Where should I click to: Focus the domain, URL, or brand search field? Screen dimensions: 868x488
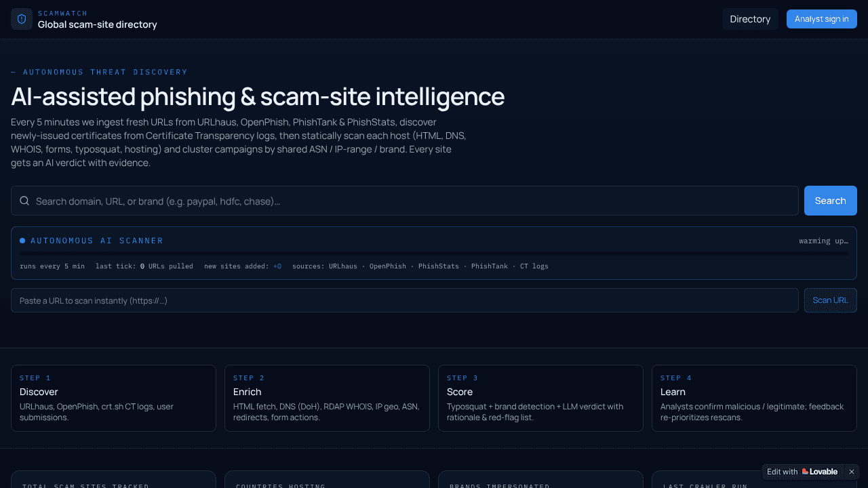[x=405, y=201]
